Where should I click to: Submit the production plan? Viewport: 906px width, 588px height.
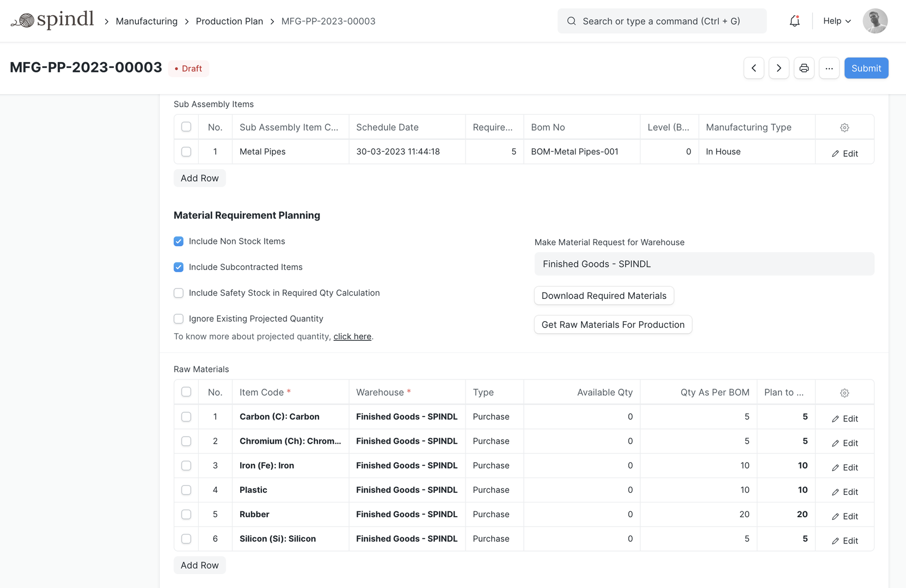[866, 68]
